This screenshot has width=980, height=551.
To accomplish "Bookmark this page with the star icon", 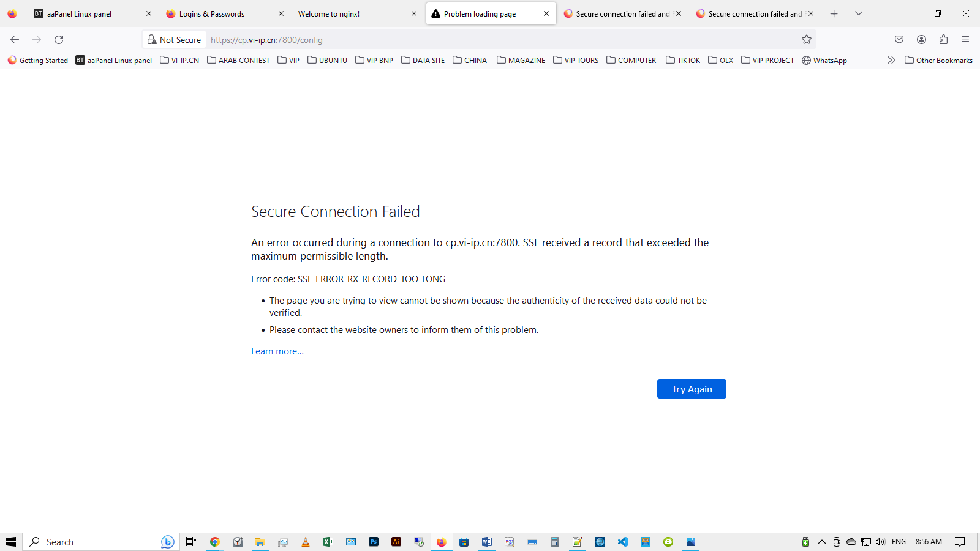I will click(807, 40).
